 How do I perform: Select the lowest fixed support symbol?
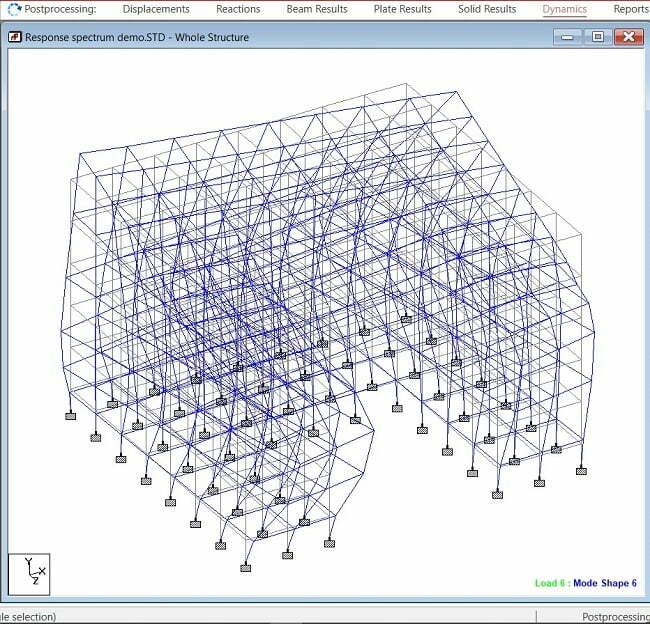(246, 568)
